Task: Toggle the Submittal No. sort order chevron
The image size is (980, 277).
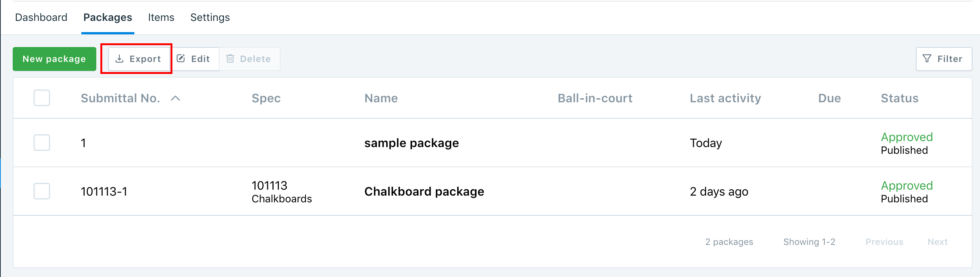Action: 176,98
